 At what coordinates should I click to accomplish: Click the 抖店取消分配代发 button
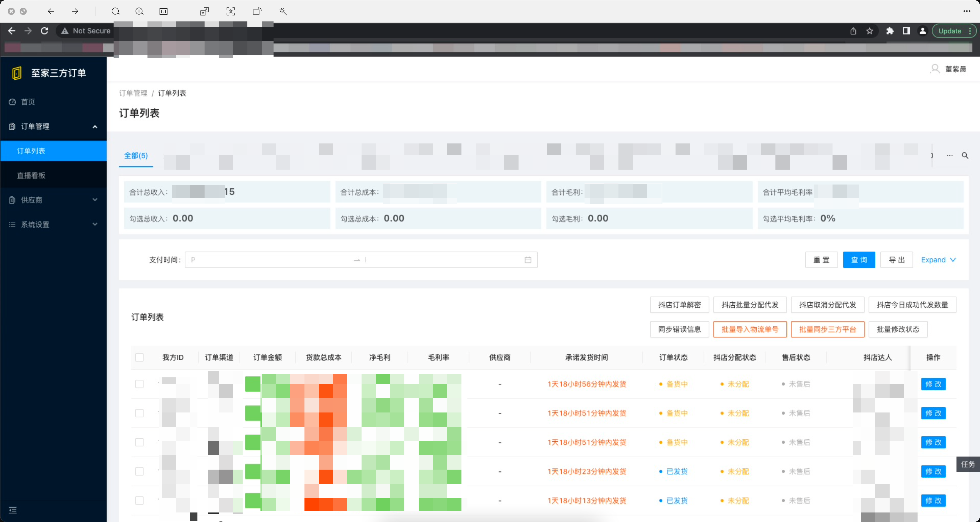[827, 304]
